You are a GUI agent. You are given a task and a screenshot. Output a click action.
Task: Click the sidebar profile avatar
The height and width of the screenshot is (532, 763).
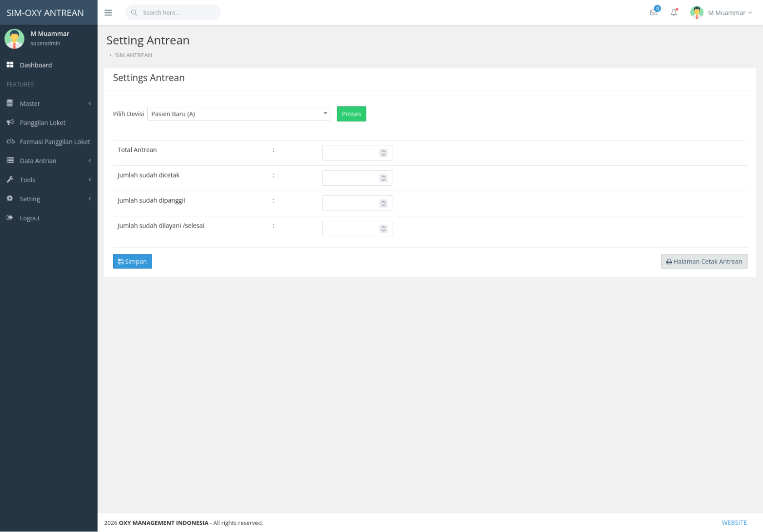coord(14,39)
